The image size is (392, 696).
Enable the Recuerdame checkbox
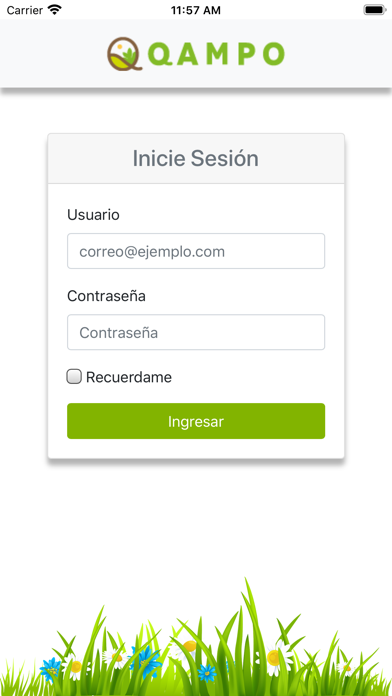tap(74, 377)
